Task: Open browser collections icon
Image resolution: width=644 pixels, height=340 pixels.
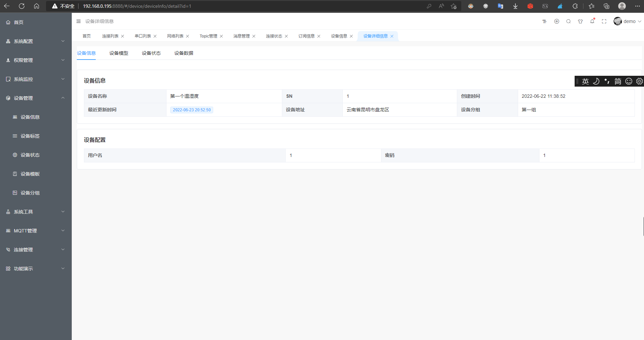Action: click(606, 6)
